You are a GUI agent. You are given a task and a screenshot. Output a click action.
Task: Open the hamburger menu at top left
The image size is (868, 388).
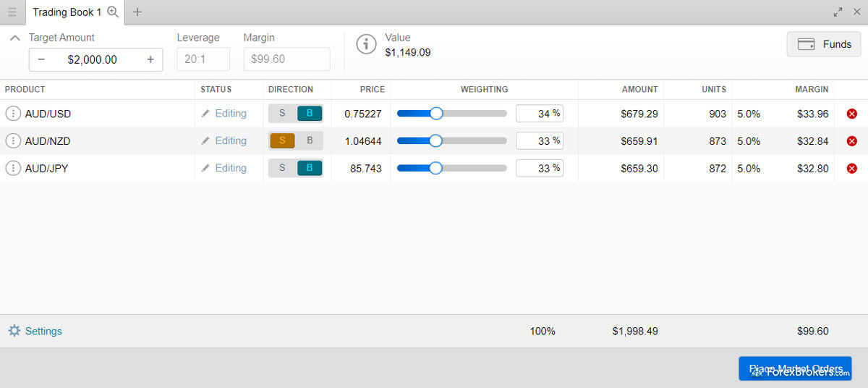point(12,12)
